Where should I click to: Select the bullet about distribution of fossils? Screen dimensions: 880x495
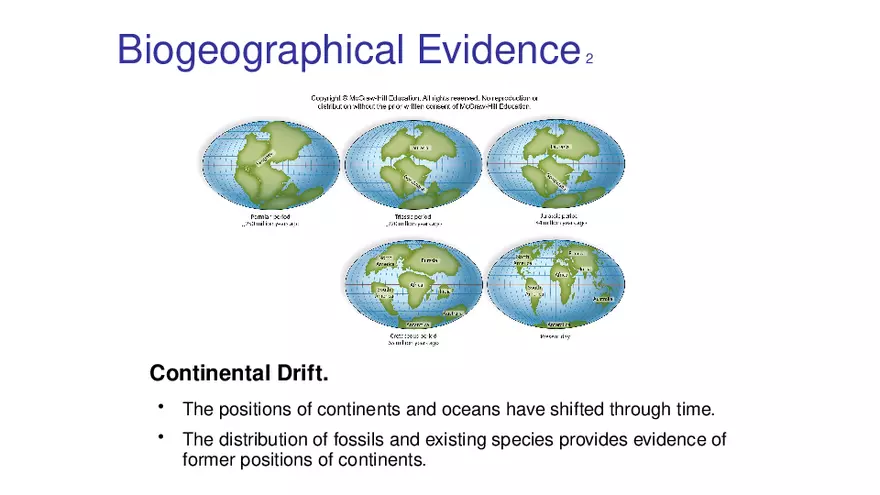(453, 450)
